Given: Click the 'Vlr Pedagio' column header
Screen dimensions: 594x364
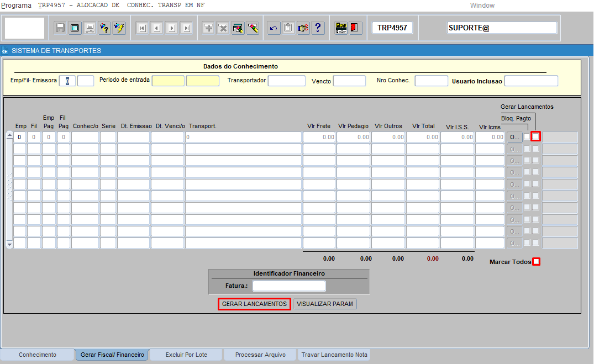Looking at the screenshot, I should 353,126.
